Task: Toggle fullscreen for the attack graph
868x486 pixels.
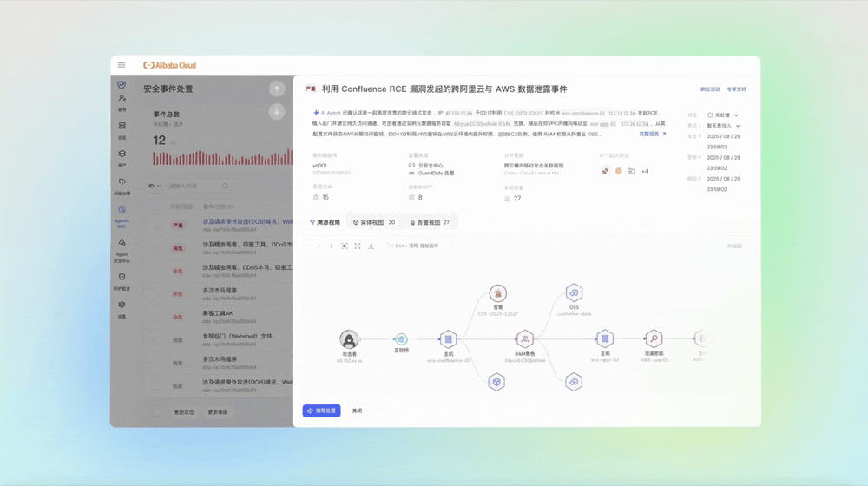Action: coord(358,246)
